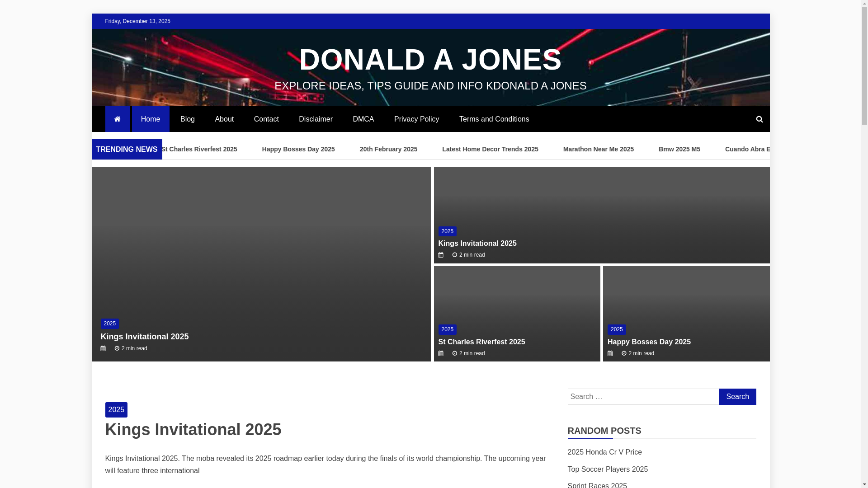Viewport: 868px width, 488px height.
Task: Open random post Top Soccer Players 2025
Action: coord(608,469)
